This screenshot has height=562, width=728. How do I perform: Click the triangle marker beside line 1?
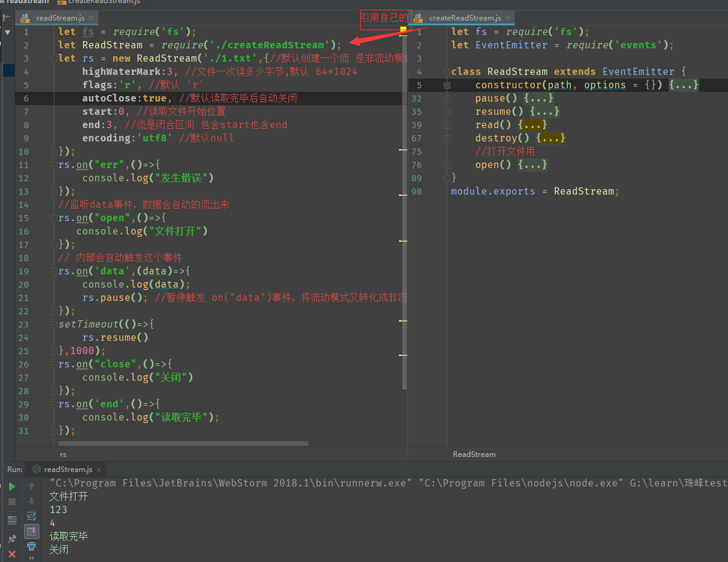pyautogui.click(x=7, y=32)
